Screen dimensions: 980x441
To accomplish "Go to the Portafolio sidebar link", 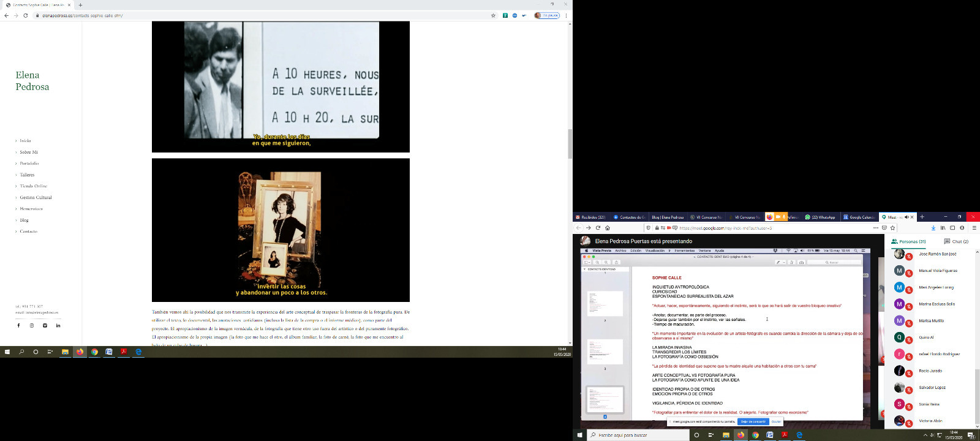I will click(x=29, y=164).
